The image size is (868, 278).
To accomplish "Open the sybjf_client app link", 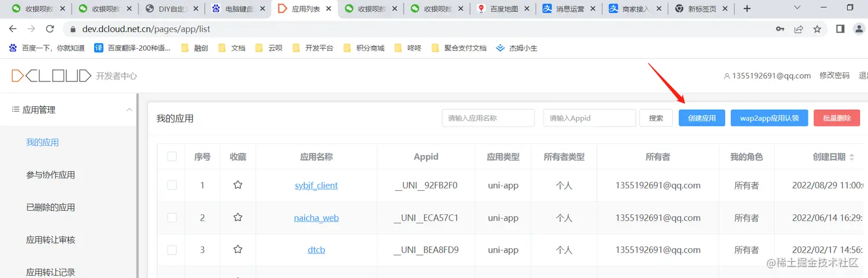I will tap(316, 185).
